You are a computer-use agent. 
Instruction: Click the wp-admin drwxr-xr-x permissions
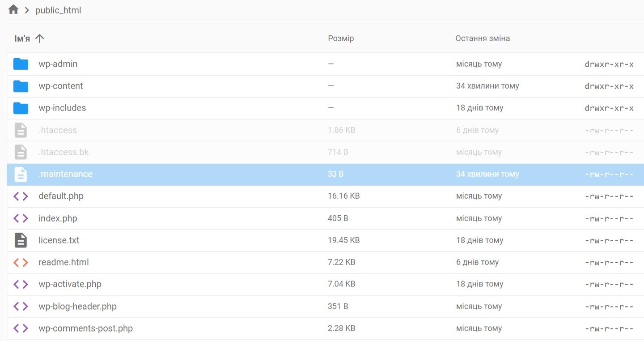point(609,64)
